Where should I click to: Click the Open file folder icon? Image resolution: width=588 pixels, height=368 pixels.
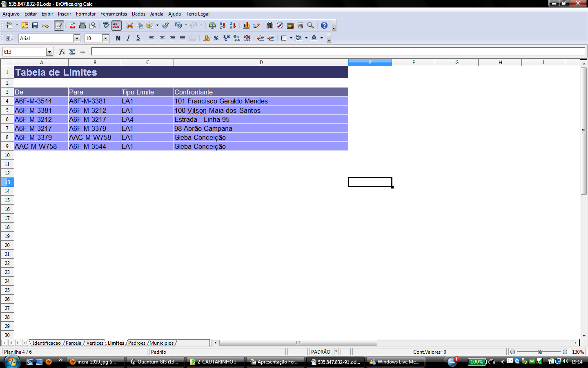25,25
